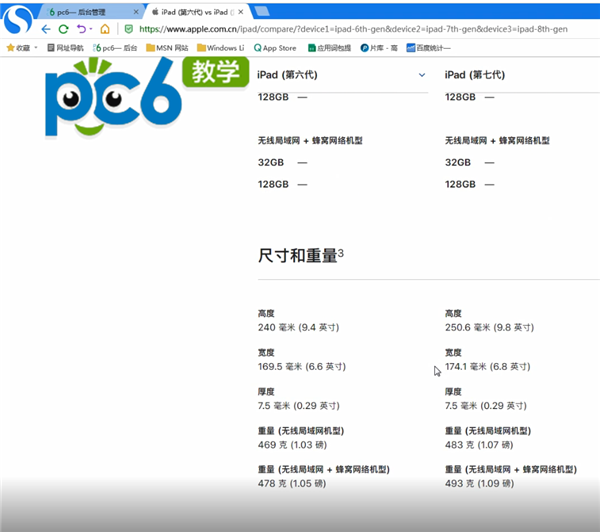Click the purple undo-close-tab arrow
This screenshot has width=600, height=532.
click(82, 29)
